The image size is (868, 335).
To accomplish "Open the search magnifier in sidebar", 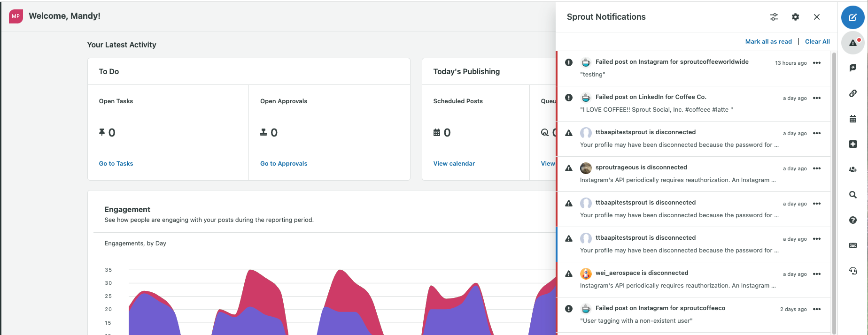I will [853, 195].
